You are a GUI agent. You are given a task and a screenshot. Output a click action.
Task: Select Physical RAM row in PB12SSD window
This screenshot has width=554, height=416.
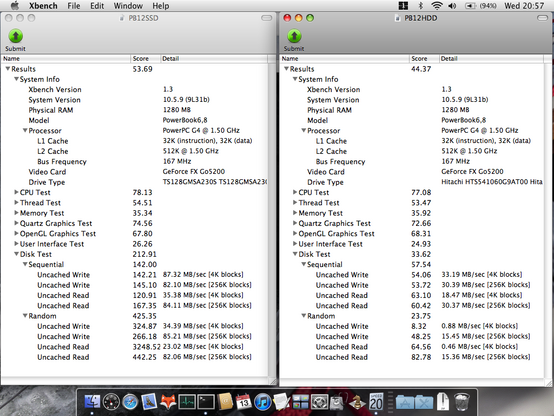point(134,110)
